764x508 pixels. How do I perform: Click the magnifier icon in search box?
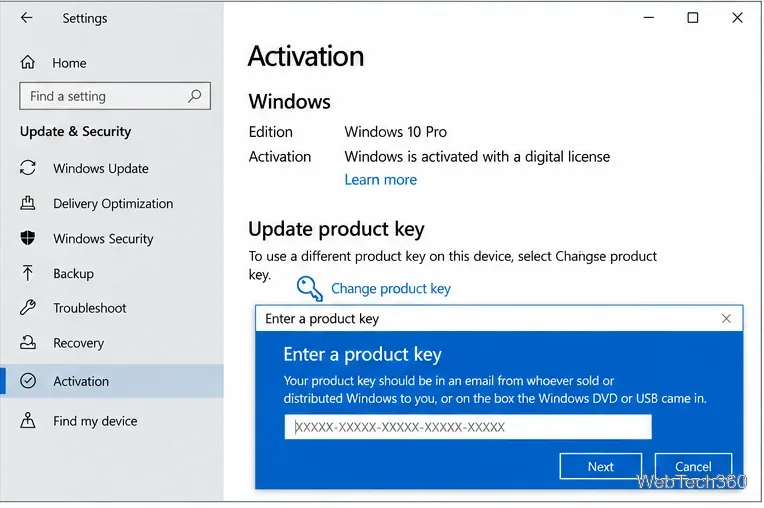tap(194, 96)
